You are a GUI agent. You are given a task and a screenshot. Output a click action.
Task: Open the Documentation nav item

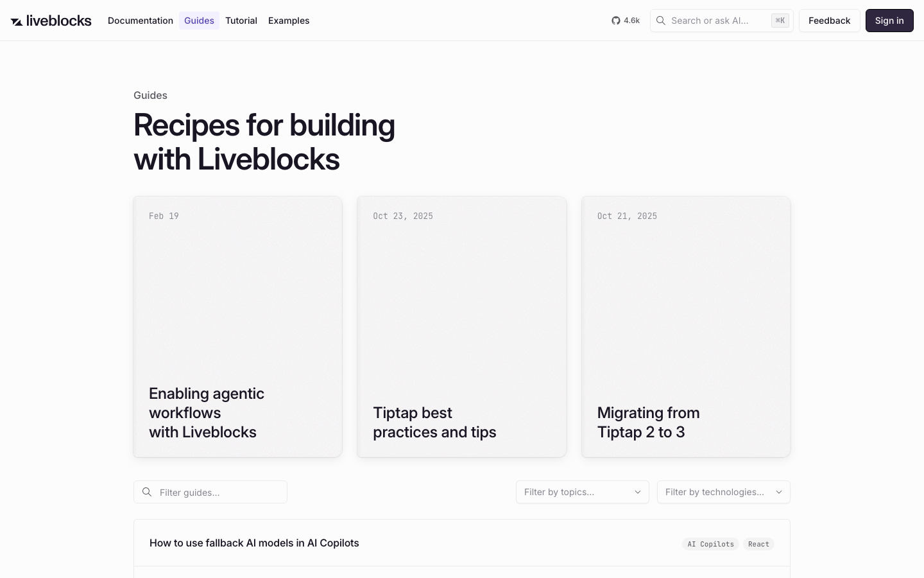click(x=141, y=21)
